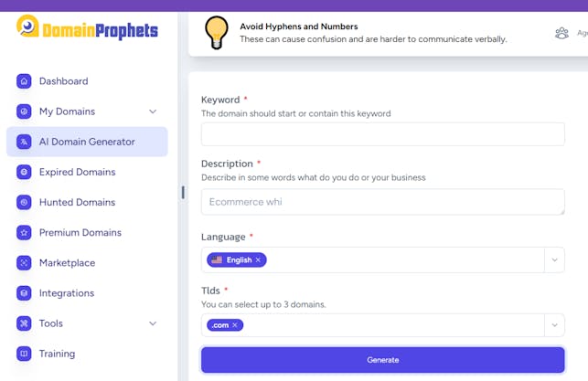Expand the My Domains submenu chevron
588x381 pixels.
pos(153,111)
